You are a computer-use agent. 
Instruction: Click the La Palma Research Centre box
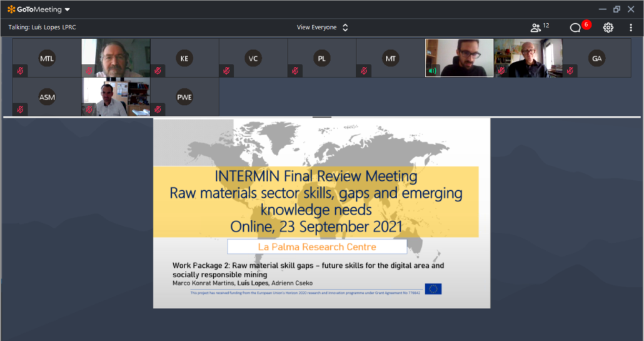click(x=317, y=247)
